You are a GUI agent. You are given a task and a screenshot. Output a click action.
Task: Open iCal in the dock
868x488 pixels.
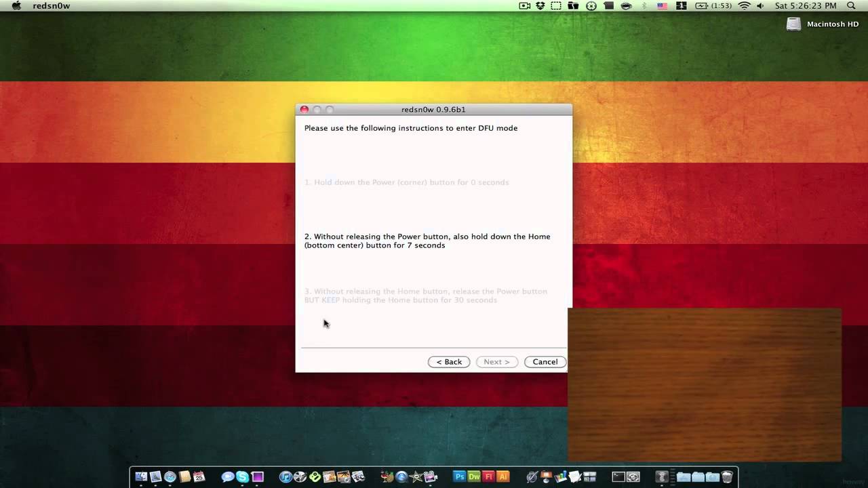point(199,476)
